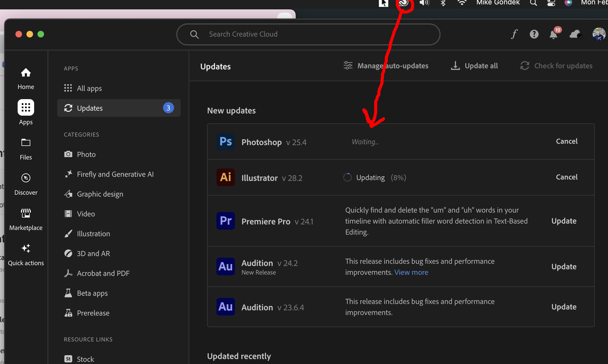Click Update all at the top
Screen dimensions: 608x364
click(x=474, y=66)
